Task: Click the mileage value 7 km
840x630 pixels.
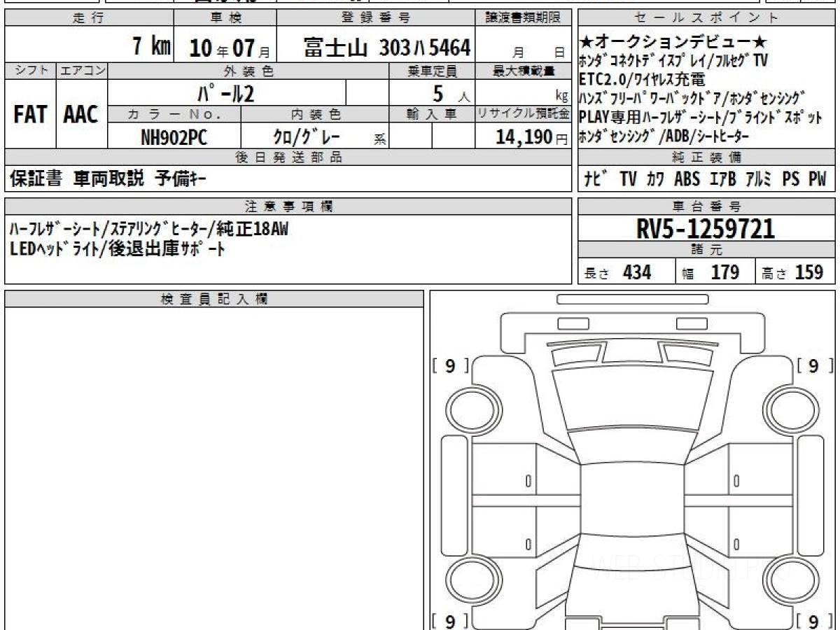Action: (151, 47)
